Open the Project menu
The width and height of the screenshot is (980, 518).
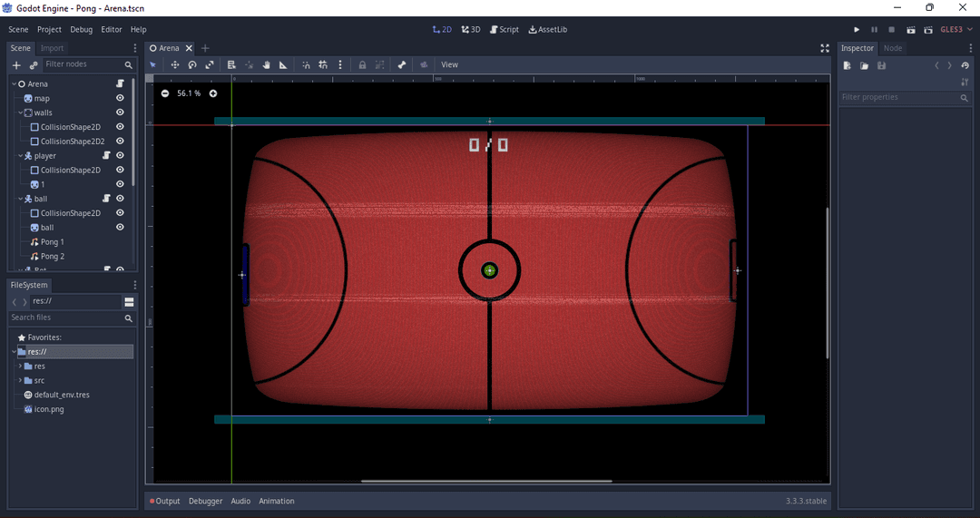pyautogui.click(x=49, y=30)
